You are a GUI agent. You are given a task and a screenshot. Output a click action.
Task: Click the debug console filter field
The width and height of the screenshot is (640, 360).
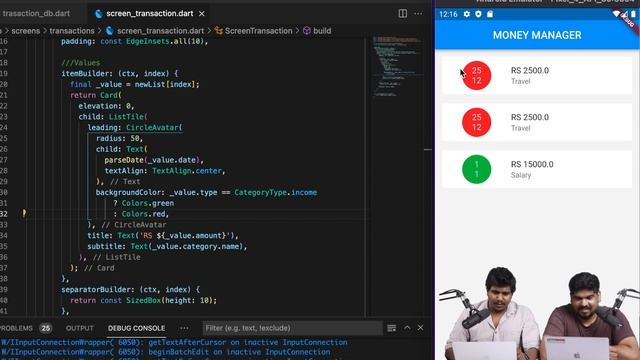tap(292, 328)
